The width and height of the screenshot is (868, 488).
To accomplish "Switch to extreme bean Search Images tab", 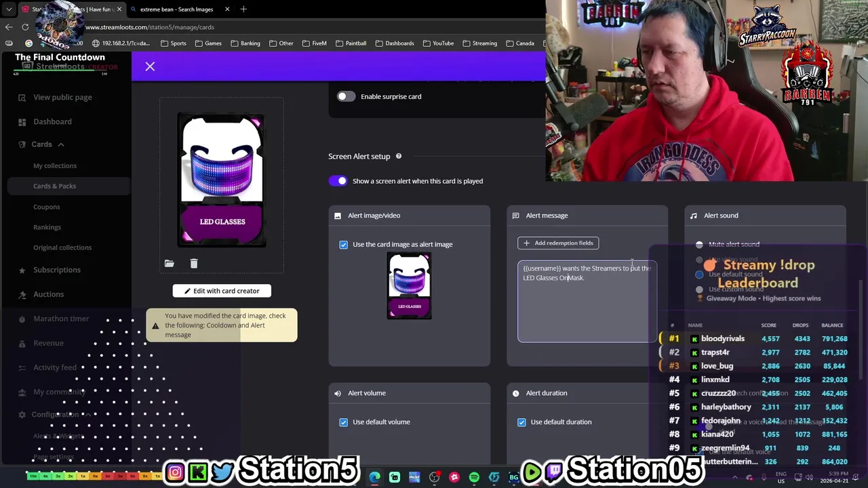I will (x=176, y=9).
